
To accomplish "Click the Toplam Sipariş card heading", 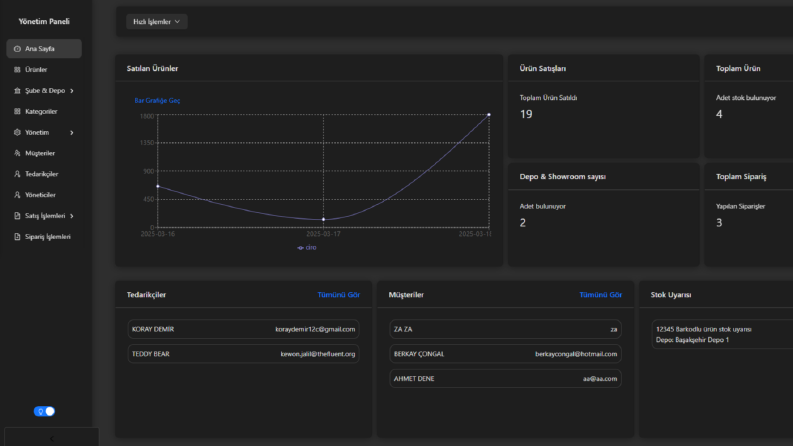I will click(741, 176).
